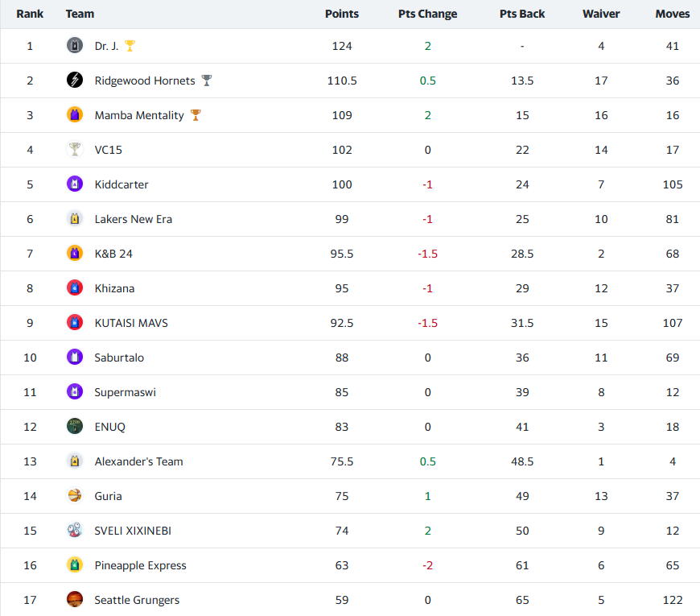700x616 pixels.
Task: Click the VC15 trophy avatar icon
Action: 75,150
